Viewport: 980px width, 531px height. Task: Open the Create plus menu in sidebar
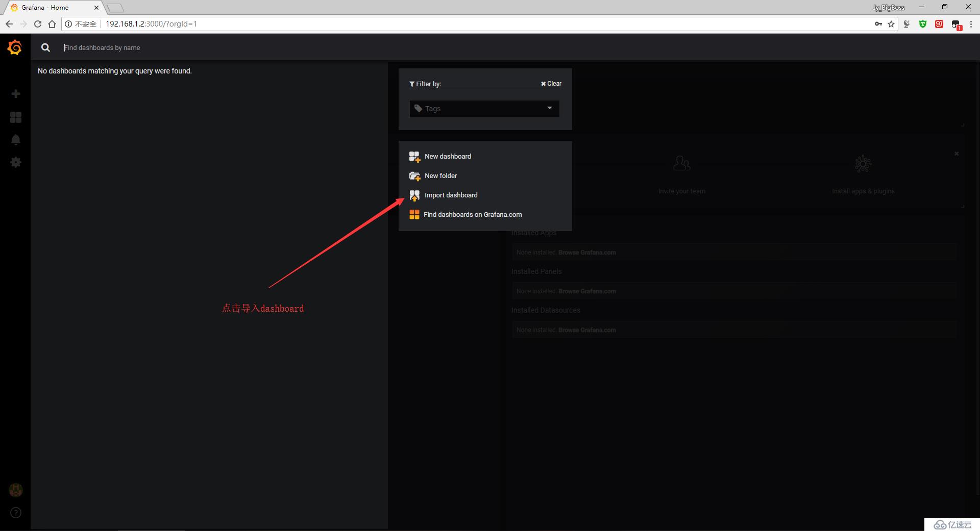click(x=16, y=94)
